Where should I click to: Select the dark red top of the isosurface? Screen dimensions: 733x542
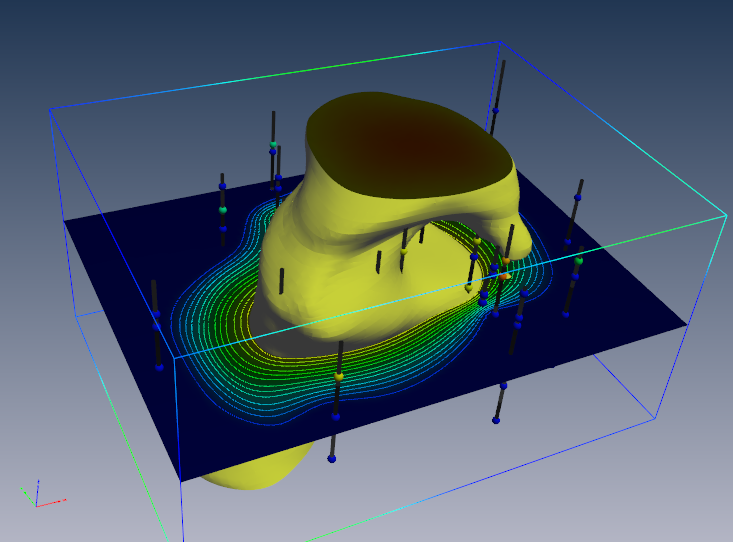(408, 145)
